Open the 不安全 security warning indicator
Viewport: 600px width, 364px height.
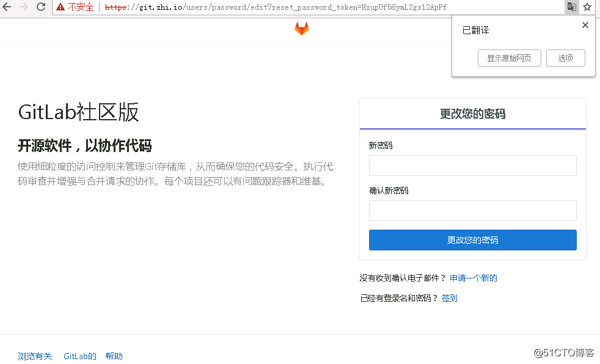coord(75,7)
